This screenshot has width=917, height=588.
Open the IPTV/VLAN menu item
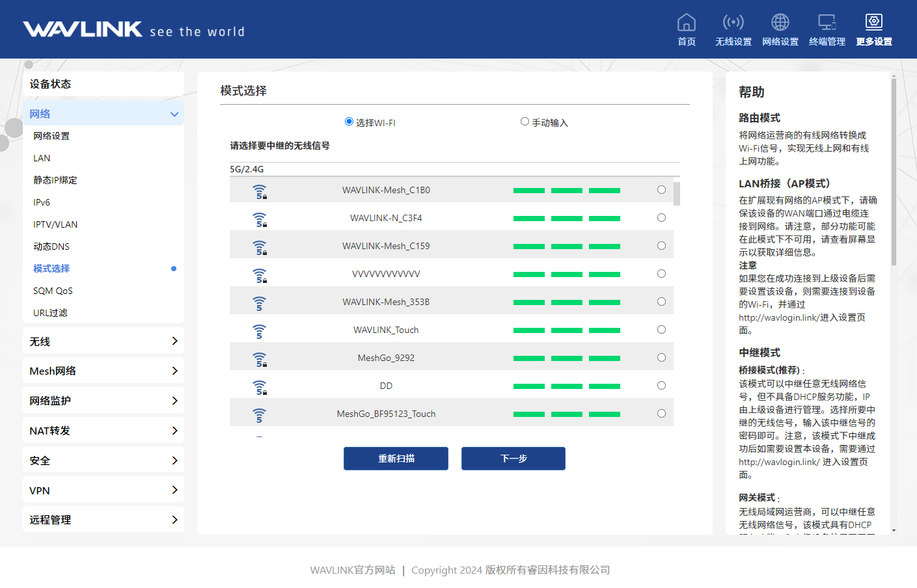coord(55,224)
